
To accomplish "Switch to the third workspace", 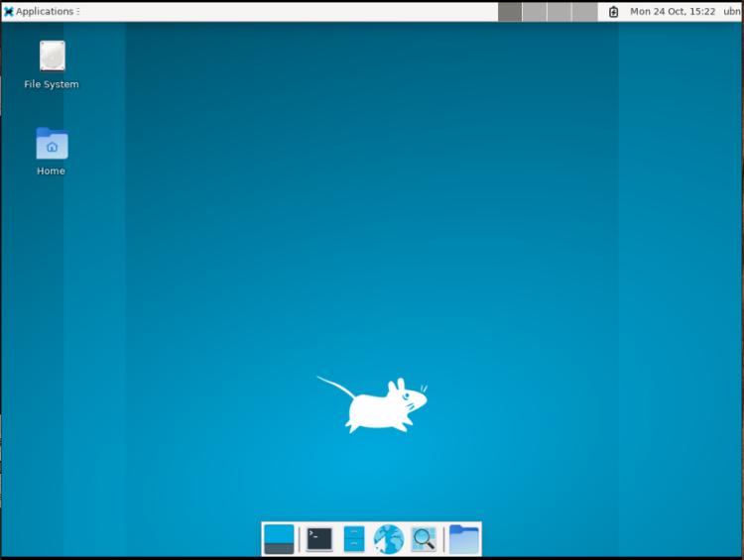I will click(559, 11).
